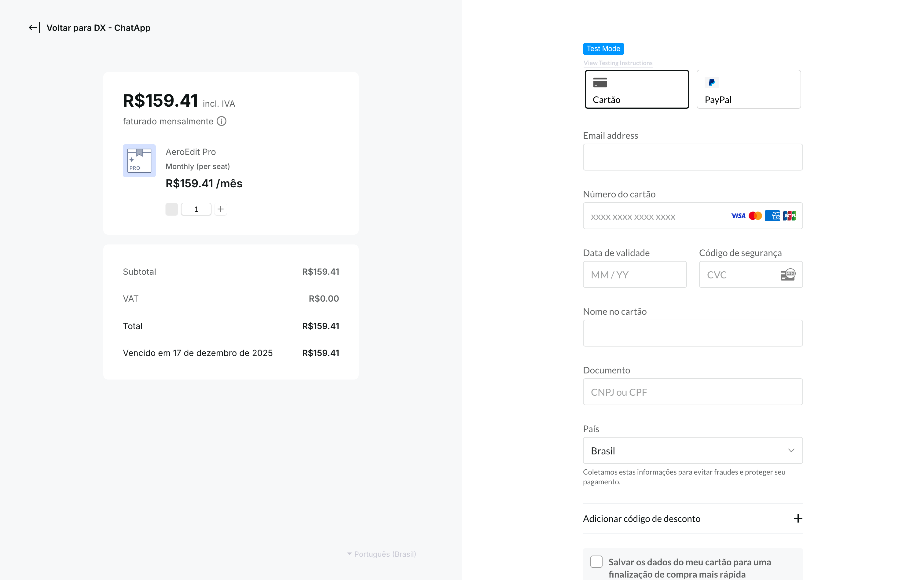Click the Mastercard icon
This screenshot has height=580, width=924.
[755, 215]
